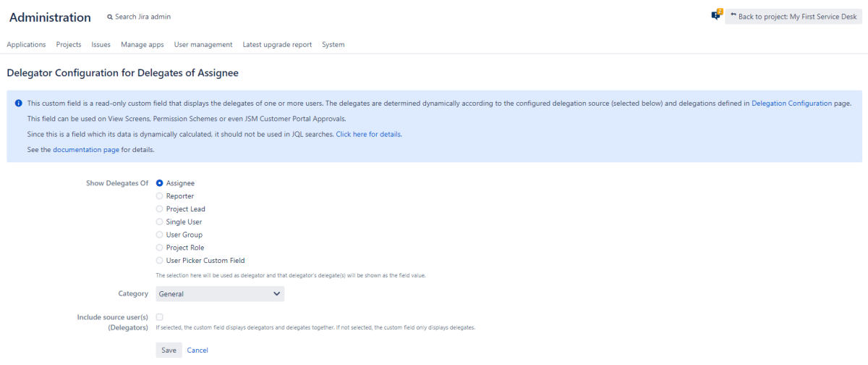Image resolution: width=868 pixels, height=365 pixels.
Task: Click the Cancel link
Action: [197, 351]
